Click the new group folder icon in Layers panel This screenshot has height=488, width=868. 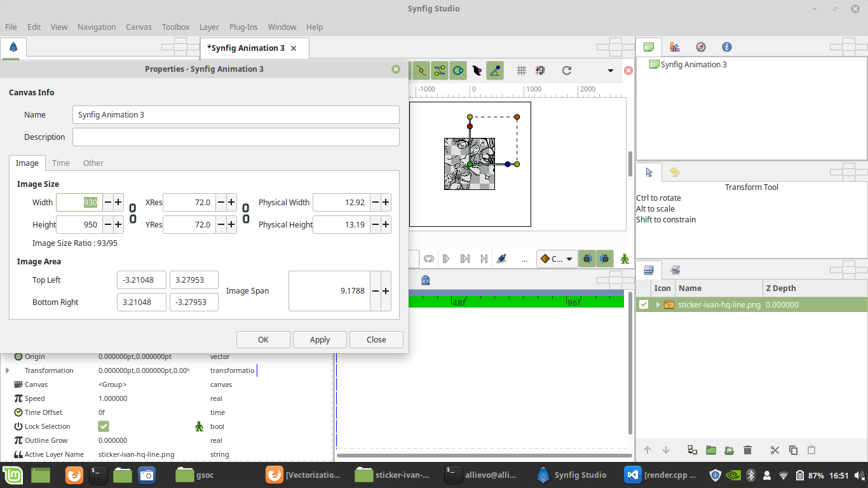[711, 450]
